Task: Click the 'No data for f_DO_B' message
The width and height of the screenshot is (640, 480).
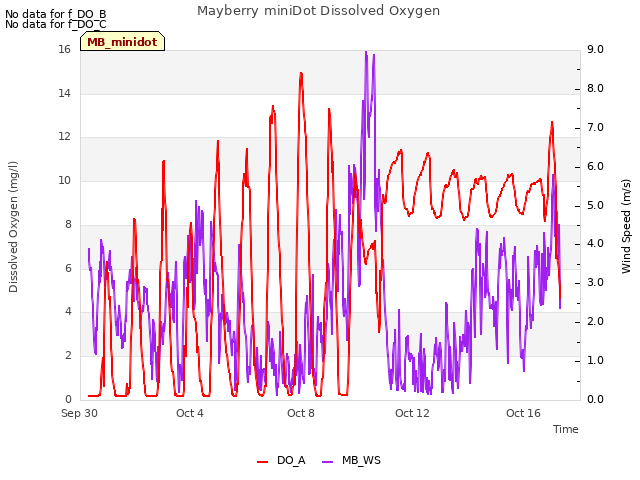Action: [x=56, y=14]
